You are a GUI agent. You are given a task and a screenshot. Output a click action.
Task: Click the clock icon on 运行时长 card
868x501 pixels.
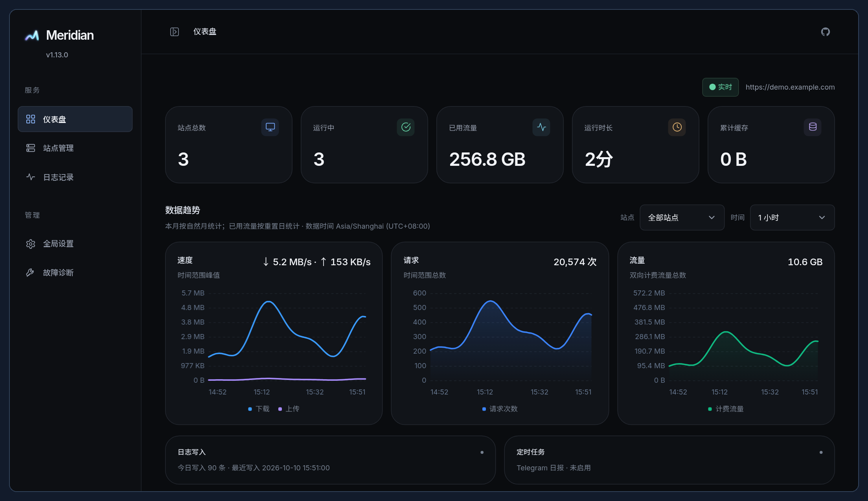(x=677, y=127)
